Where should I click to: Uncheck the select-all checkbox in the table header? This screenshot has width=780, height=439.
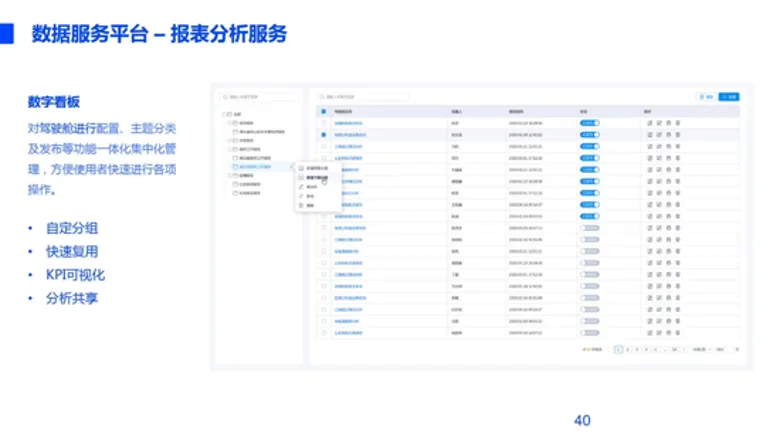(x=324, y=111)
